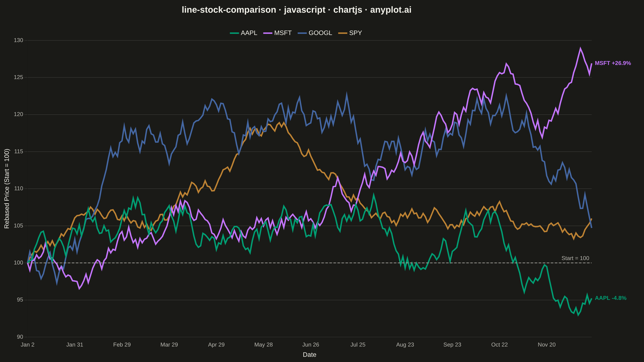The height and width of the screenshot is (362, 644).
Task: Click the chart title text
Action: (296, 10)
